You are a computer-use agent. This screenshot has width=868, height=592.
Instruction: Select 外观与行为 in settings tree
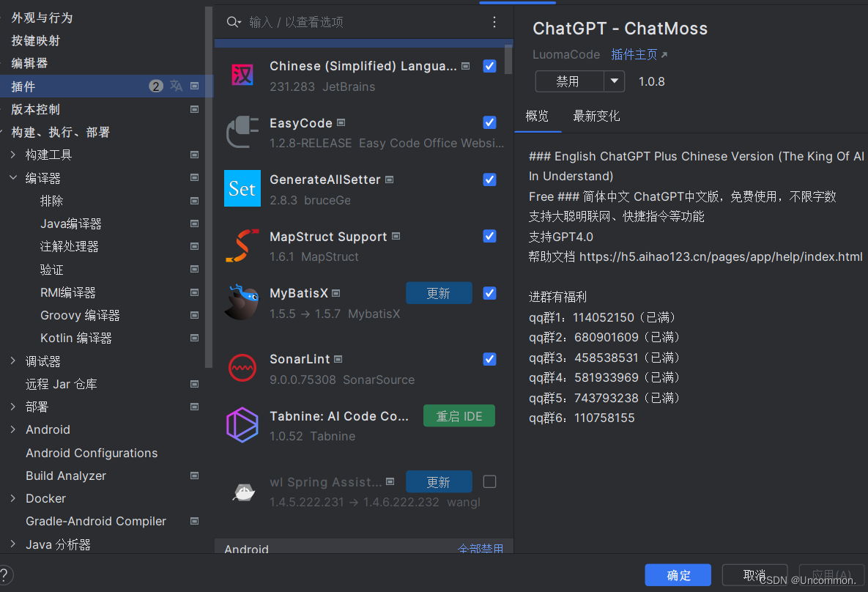coord(42,18)
